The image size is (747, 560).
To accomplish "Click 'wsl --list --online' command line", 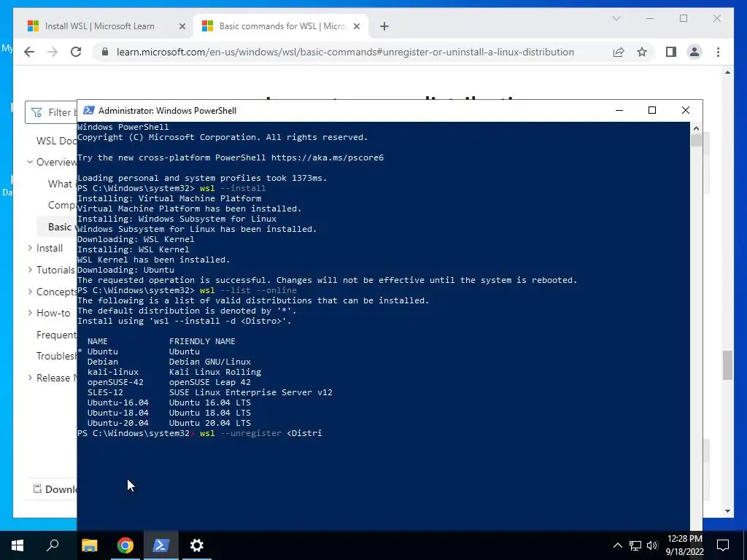I will 248,290.
